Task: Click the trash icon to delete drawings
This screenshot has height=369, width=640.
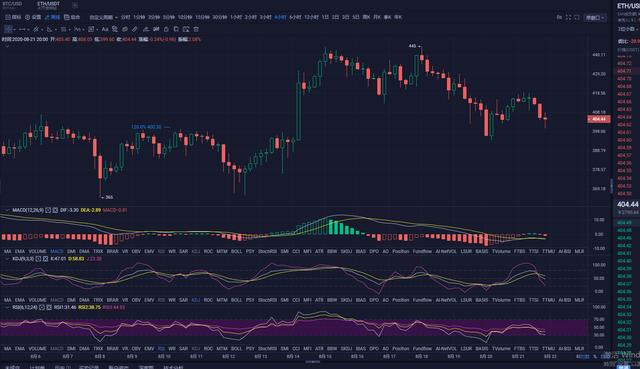Action: (196, 29)
